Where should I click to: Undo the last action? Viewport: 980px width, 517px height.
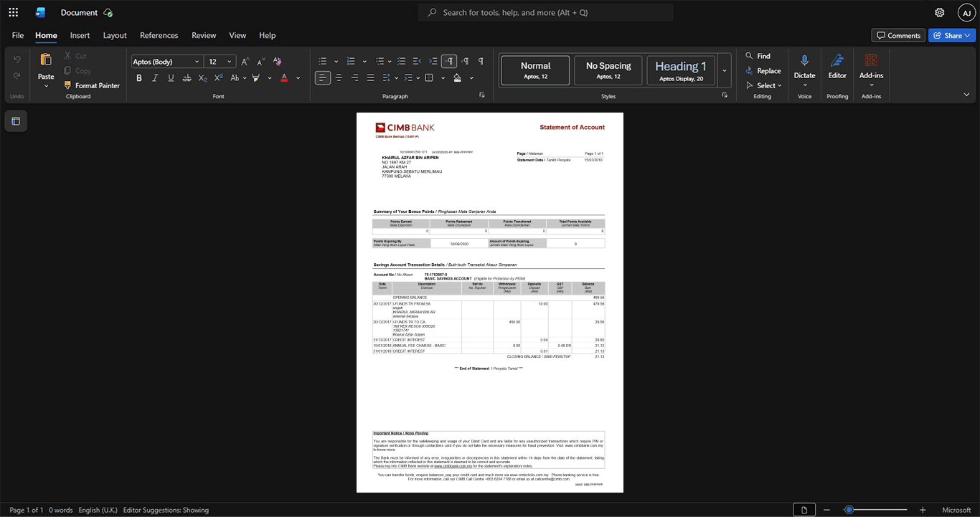[17, 59]
